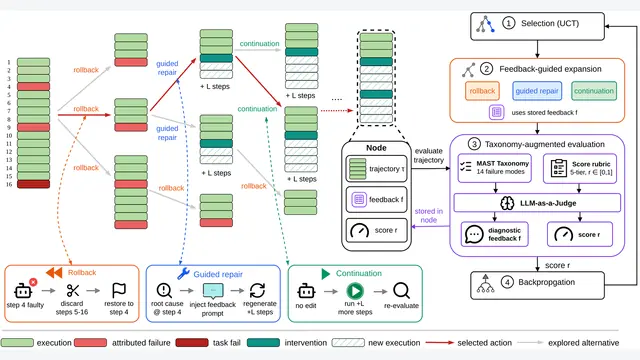Click the gauge icon in the evaluation score r box
The height and width of the screenshot is (360, 640).
pyautogui.click(x=563, y=235)
